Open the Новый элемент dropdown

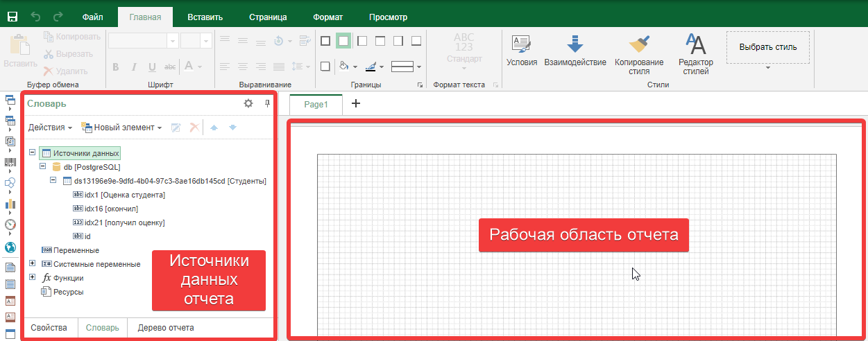tap(121, 128)
